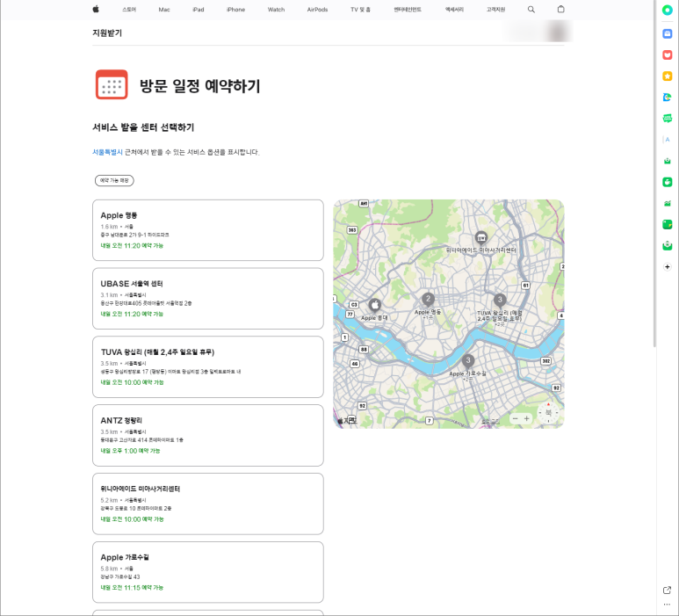Pick the TUVA 왕십리 service center card

pyautogui.click(x=207, y=366)
